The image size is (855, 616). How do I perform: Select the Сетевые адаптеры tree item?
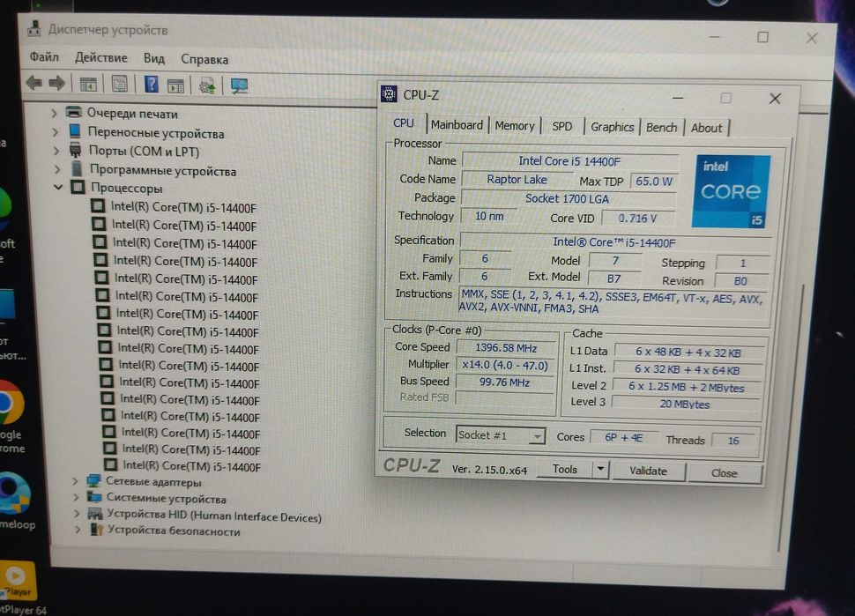coord(153,482)
